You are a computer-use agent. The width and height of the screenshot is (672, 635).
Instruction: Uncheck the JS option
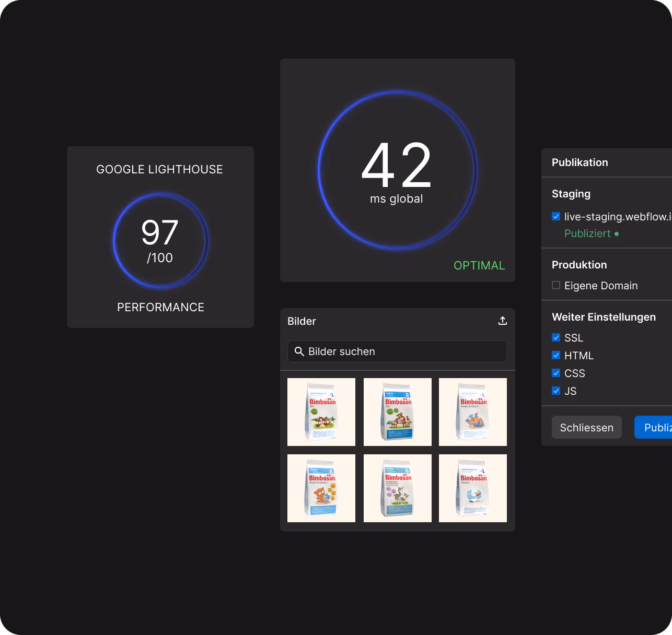click(556, 391)
